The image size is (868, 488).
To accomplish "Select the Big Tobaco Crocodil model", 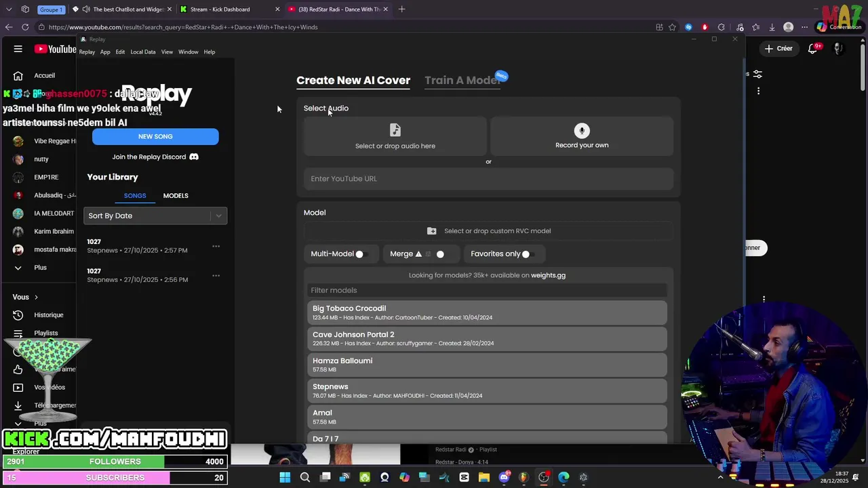I will 487,312.
